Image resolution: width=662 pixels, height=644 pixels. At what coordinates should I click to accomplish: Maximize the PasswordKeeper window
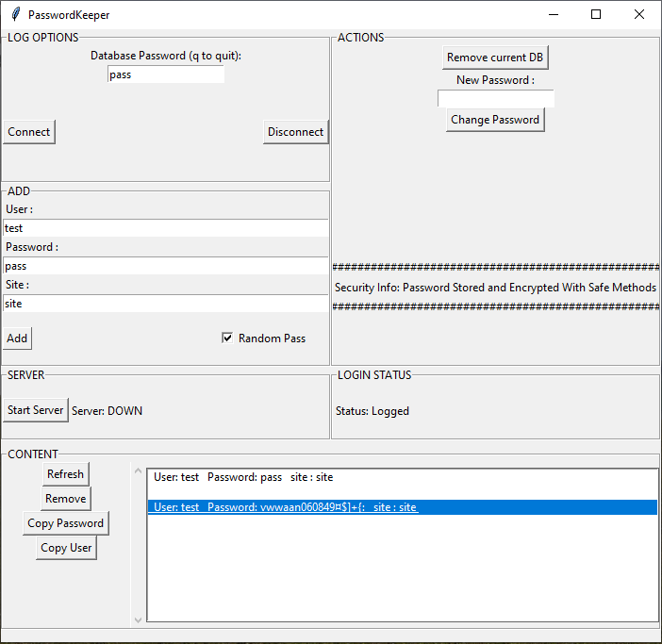point(596,15)
